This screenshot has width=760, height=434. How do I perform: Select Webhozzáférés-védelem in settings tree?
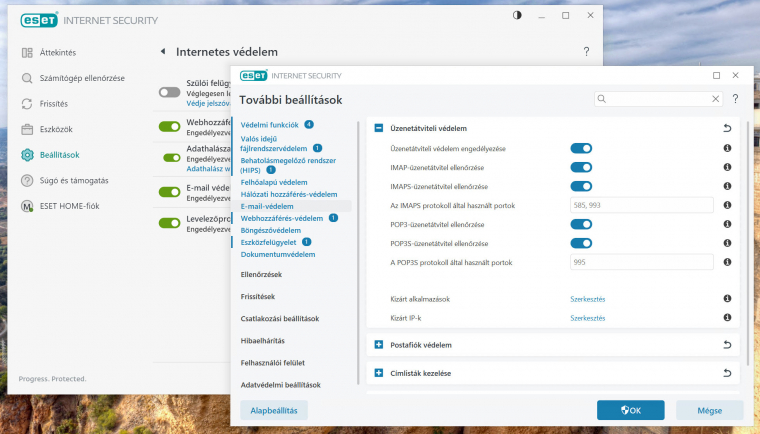[x=282, y=218]
